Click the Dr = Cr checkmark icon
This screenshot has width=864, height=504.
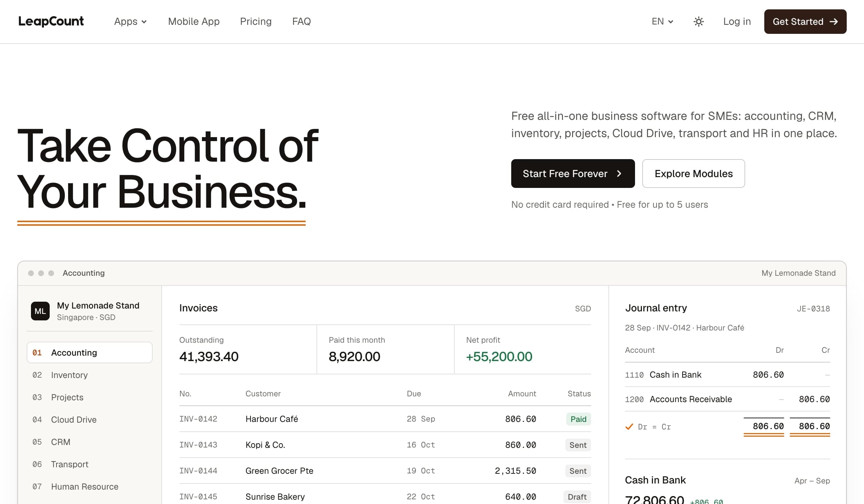pos(629,427)
